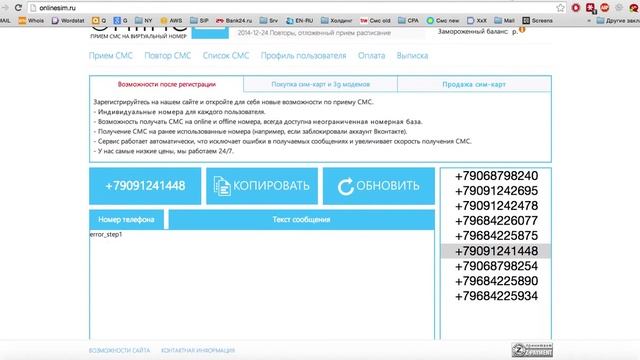Open the Opera red extension icon
This screenshot has width=640, height=360.
[576, 8]
